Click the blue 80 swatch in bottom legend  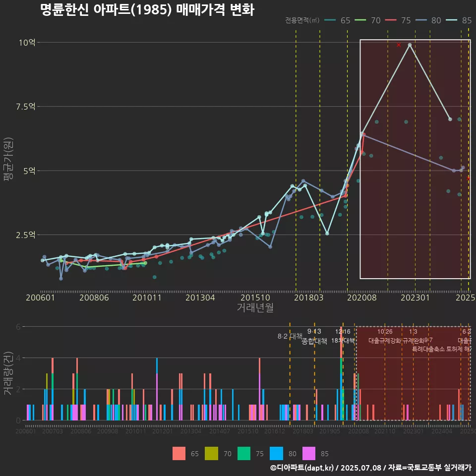coord(276,454)
